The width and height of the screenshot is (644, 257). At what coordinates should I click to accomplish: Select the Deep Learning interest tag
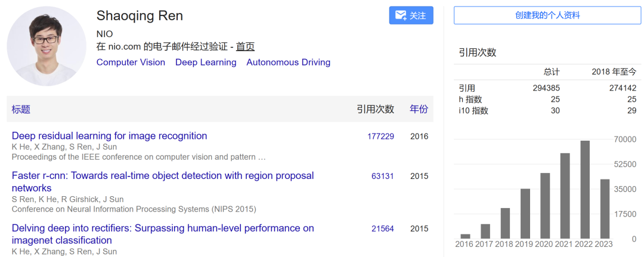point(206,63)
